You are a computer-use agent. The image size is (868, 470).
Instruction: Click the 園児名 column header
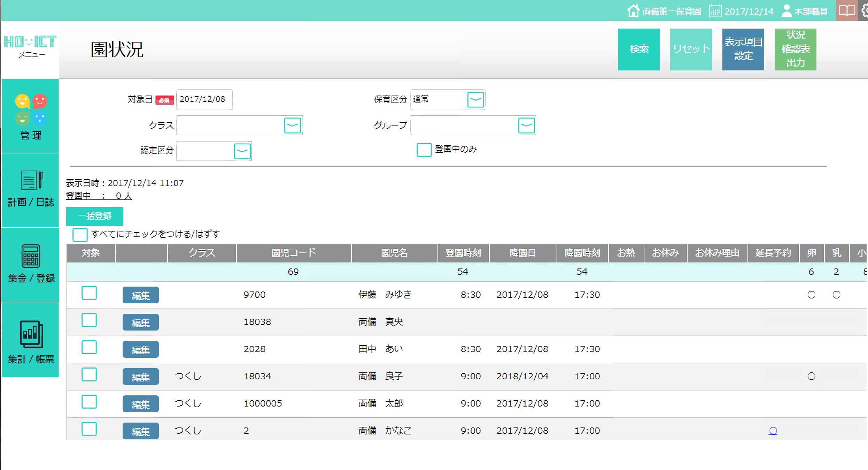(394, 253)
